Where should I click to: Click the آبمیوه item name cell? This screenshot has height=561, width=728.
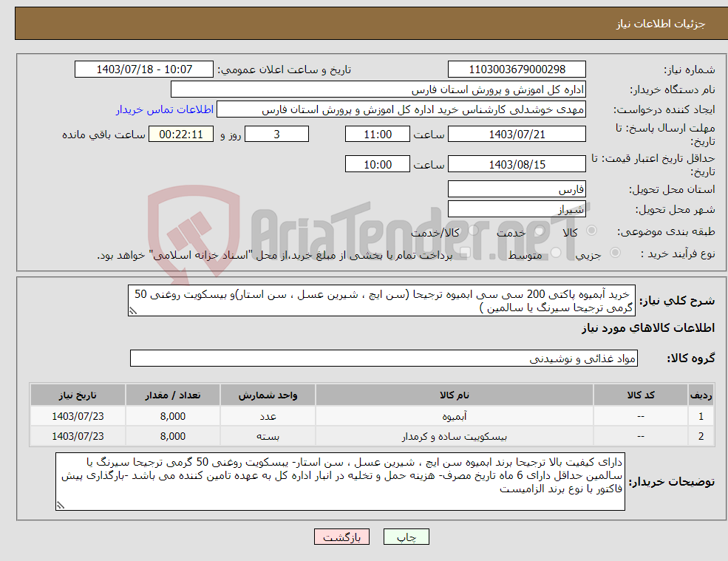(x=455, y=416)
